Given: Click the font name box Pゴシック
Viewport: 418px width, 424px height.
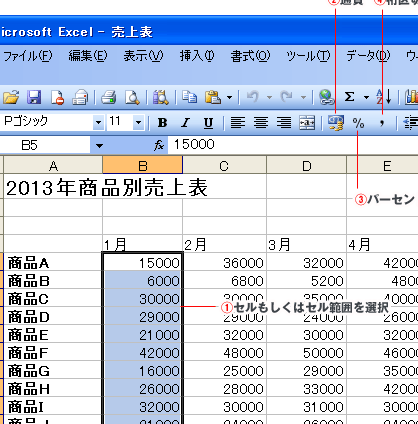Looking at the screenshot, I should coord(47,122).
